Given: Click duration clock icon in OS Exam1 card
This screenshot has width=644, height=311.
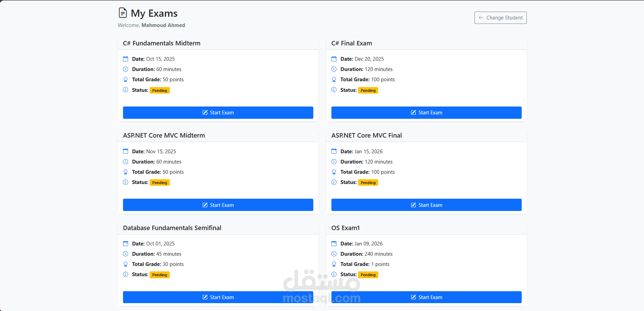Looking at the screenshot, I should 334,254.
